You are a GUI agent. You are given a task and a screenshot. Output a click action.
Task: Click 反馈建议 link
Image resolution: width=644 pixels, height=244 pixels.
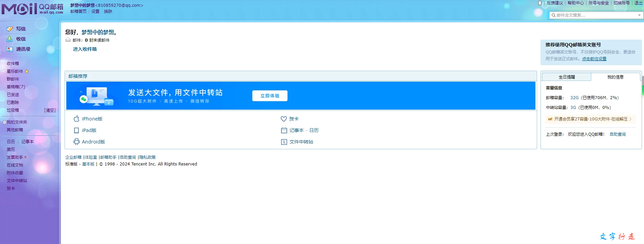[555, 3]
